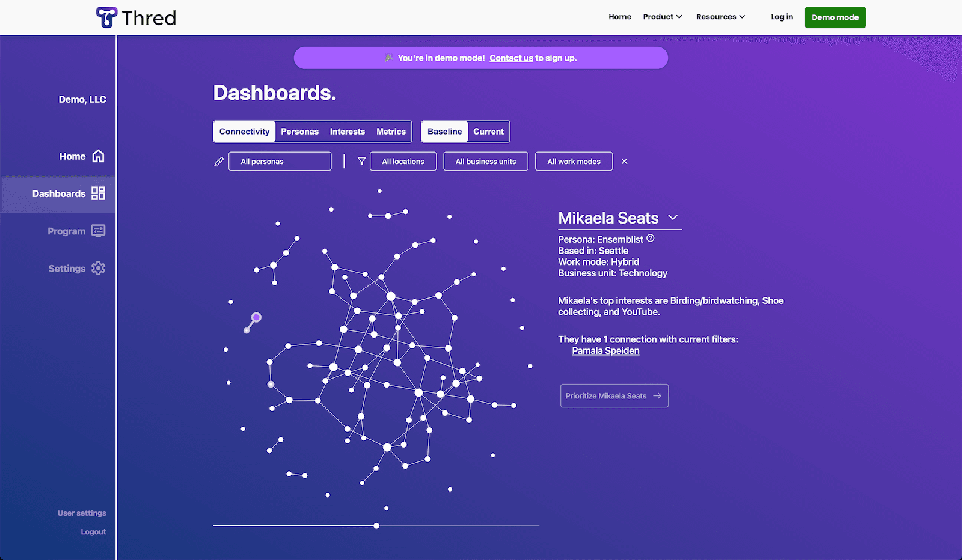The width and height of the screenshot is (962, 560).
Task: Clear filters with the X icon
Action: (624, 162)
